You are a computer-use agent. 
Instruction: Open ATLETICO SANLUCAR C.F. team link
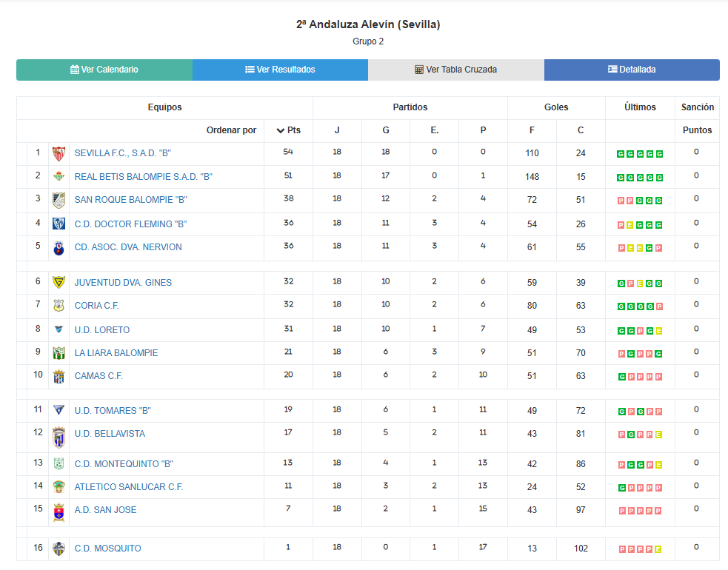[129, 487]
